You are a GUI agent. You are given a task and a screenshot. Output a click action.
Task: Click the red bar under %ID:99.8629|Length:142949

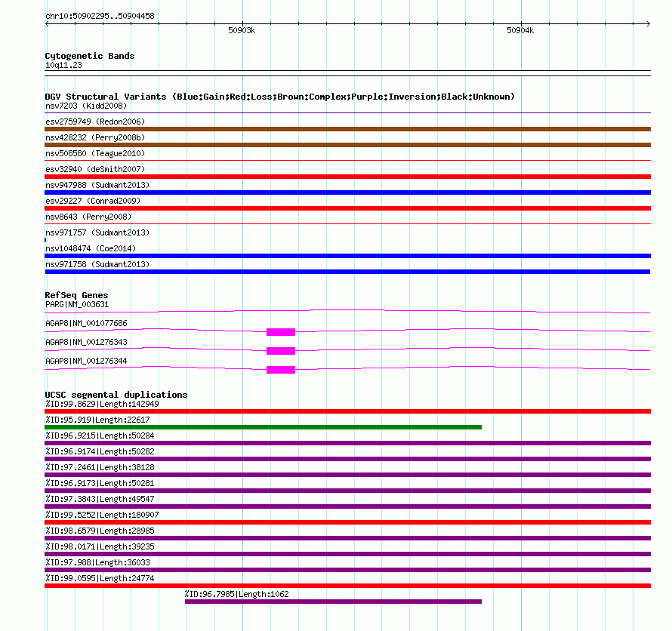click(347, 411)
